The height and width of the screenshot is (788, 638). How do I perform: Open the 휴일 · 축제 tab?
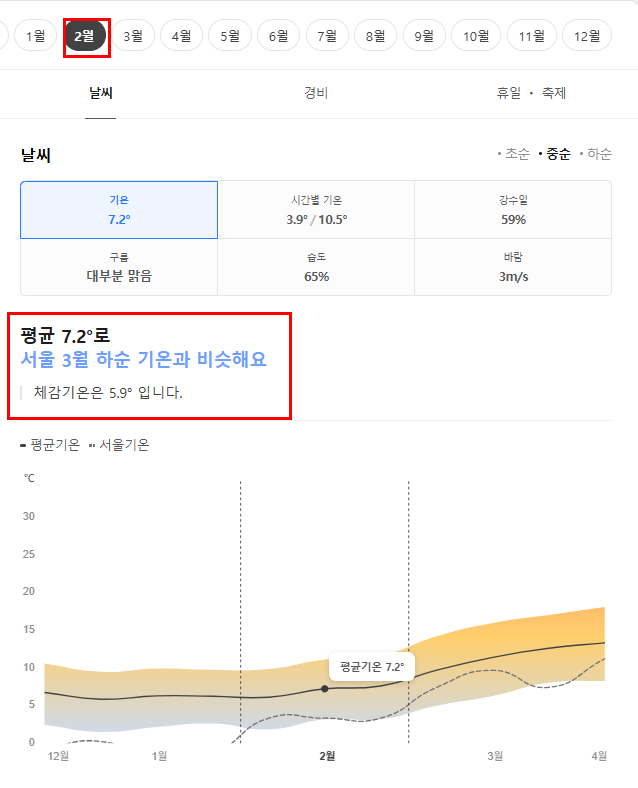point(531,93)
